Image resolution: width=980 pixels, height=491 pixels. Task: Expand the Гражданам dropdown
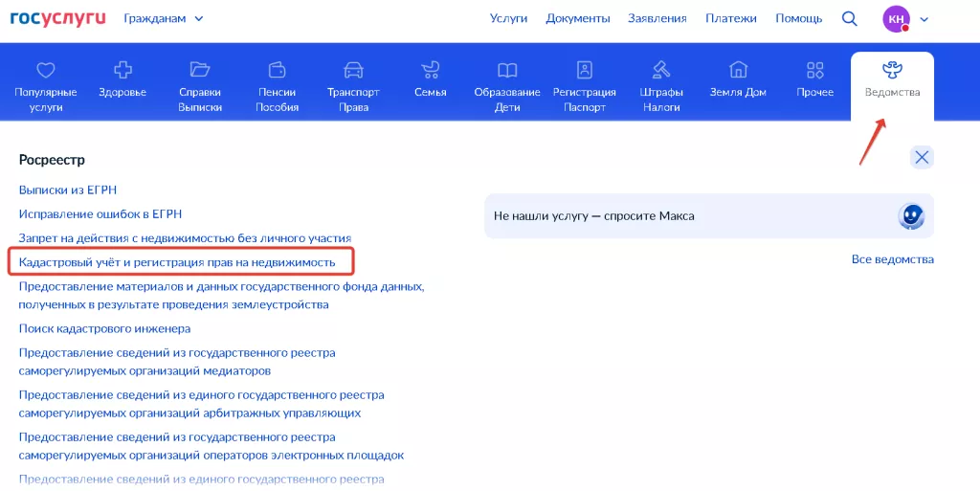(163, 19)
